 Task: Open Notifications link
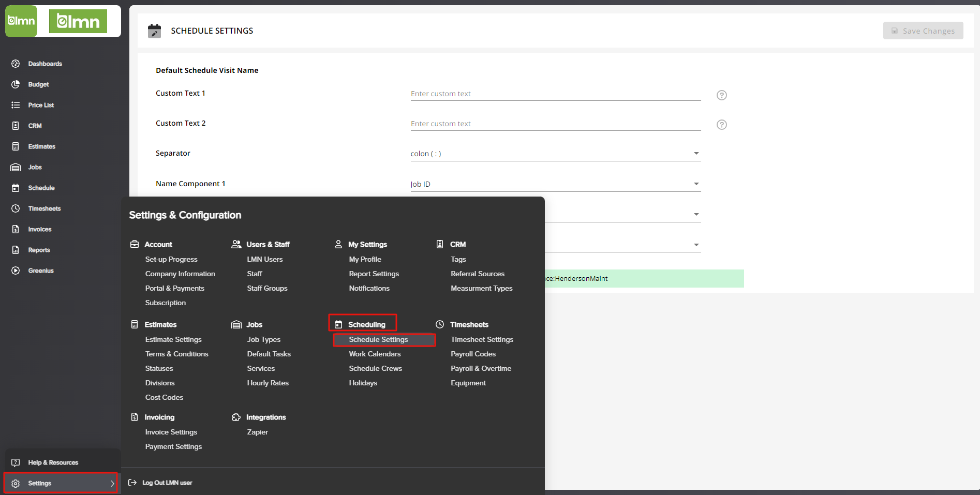pyautogui.click(x=369, y=288)
